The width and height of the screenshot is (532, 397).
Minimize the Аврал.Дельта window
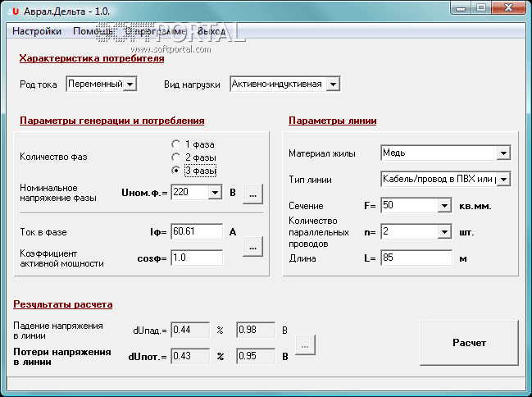461,8
